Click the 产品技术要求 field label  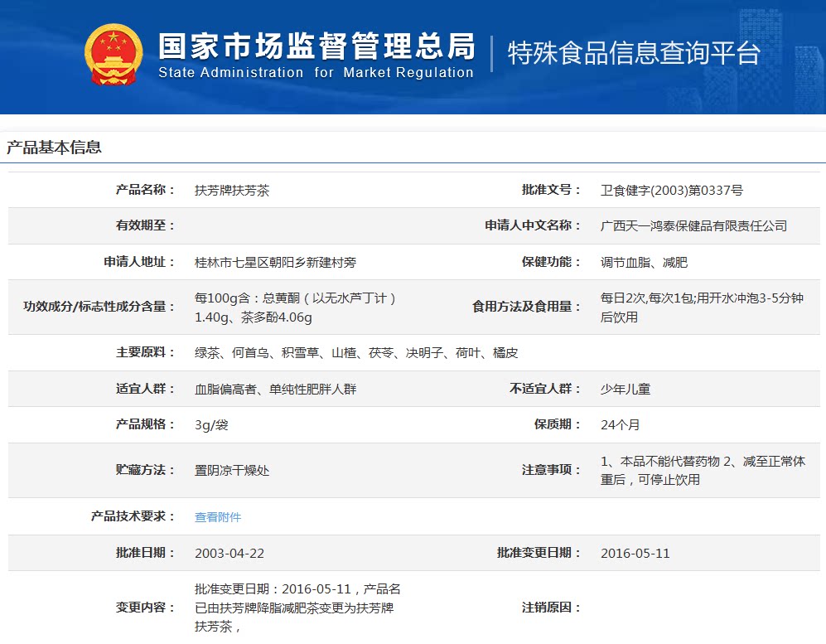pos(133,516)
